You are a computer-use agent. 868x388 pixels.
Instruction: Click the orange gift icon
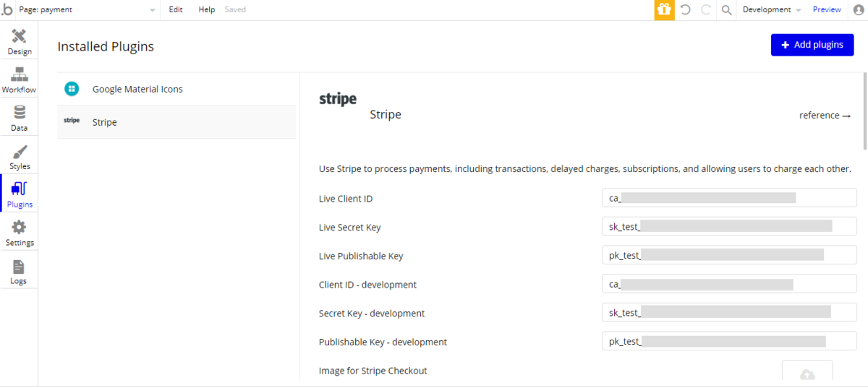pyautogui.click(x=664, y=9)
